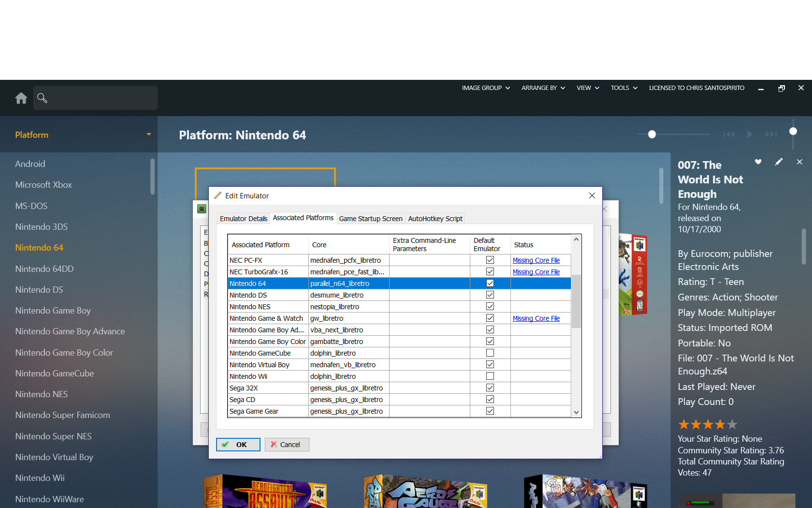Click the Core column header
Viewport: 812px width, 508px height.
coord(349,245)
